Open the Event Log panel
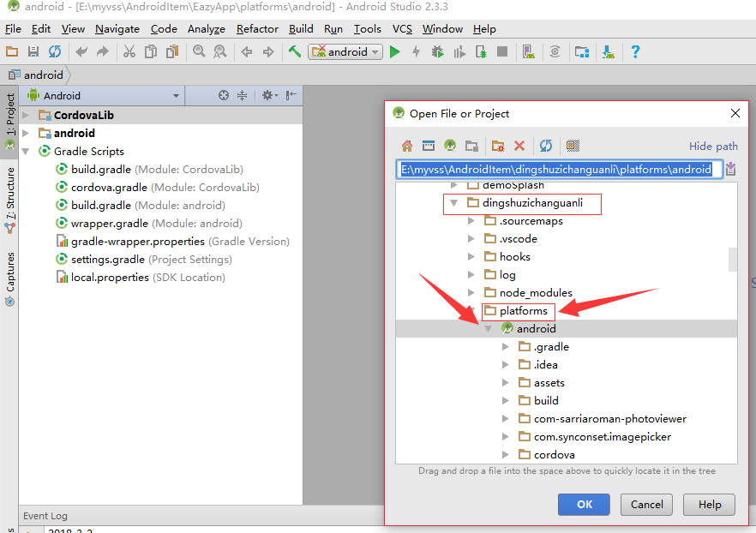756x533 pixels. pos(45,516)
